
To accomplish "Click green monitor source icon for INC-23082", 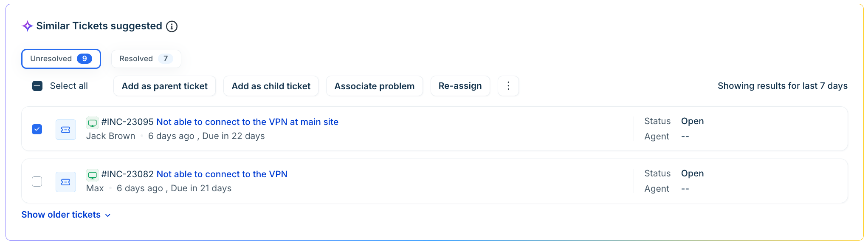I will pos(93,175).
